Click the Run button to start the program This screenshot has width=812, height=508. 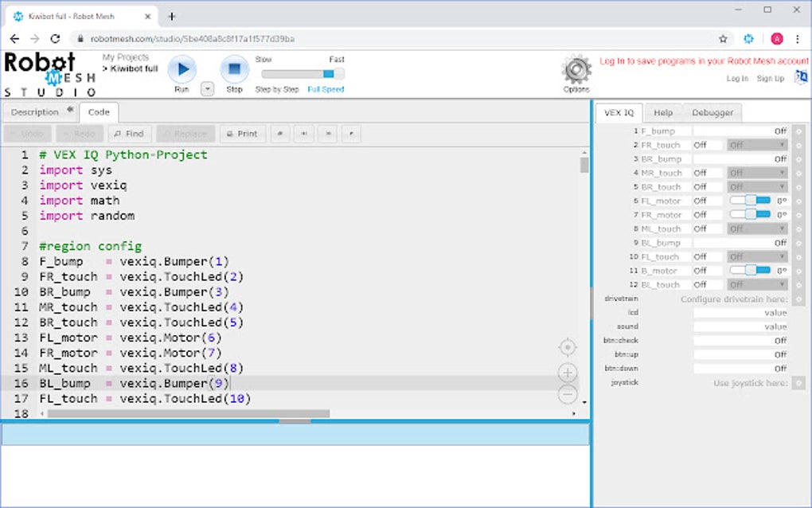182,69
